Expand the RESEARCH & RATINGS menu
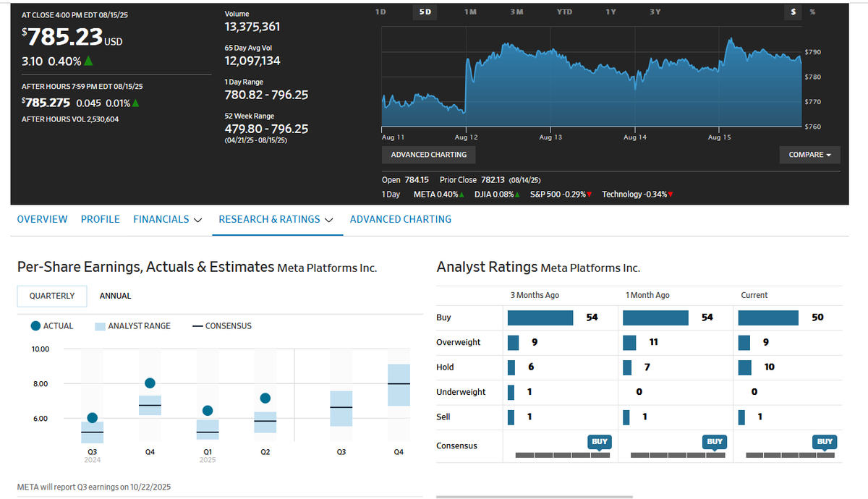The height and width of the screenshot is (499, 868). tap(277, 219)
